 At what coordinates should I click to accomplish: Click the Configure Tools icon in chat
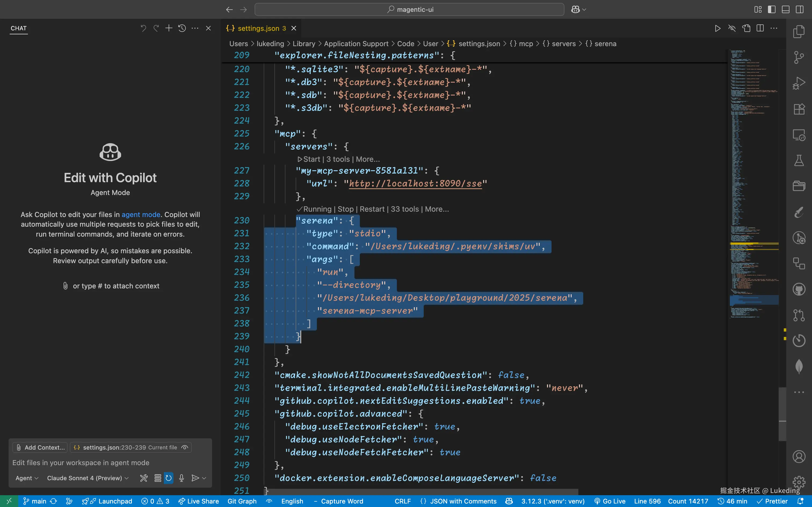(x=144, y=478)
